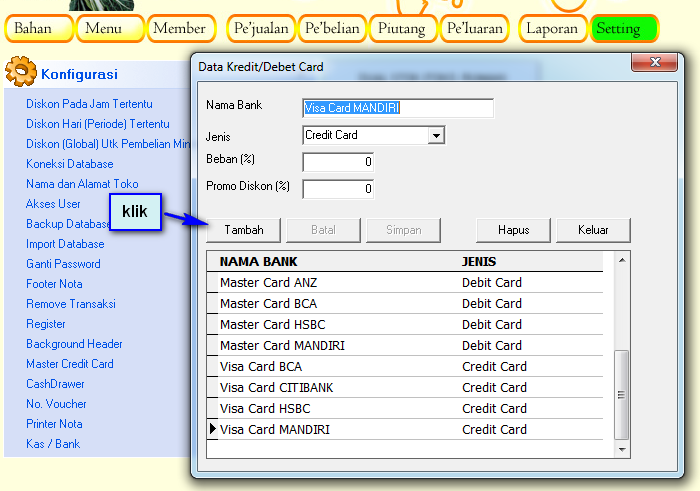
Task: Open the Ganti Password link
Action: pyautogui.click(x=63, y=264)
